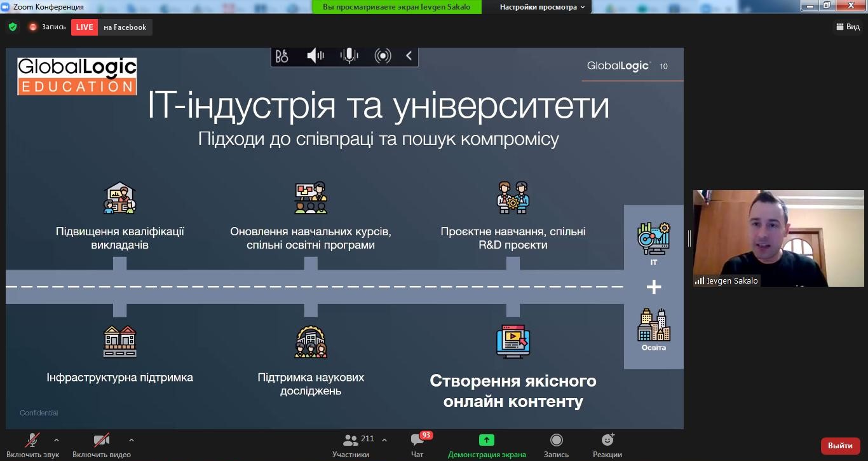
Task: Click the LIVE on Facebook badge
Action: (x=111, y=27)
